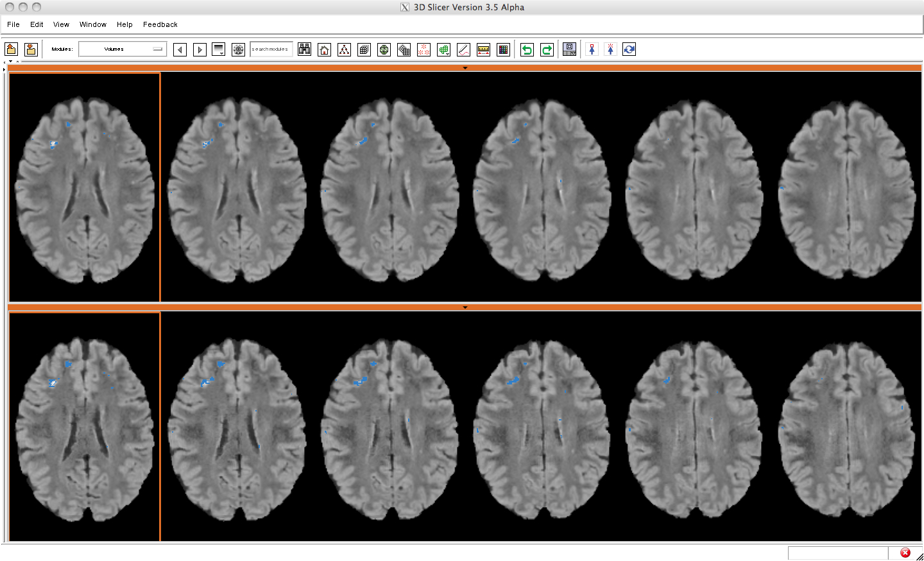Open the Window menu
Screen dimensions: 924x561
tap(93, 24)
